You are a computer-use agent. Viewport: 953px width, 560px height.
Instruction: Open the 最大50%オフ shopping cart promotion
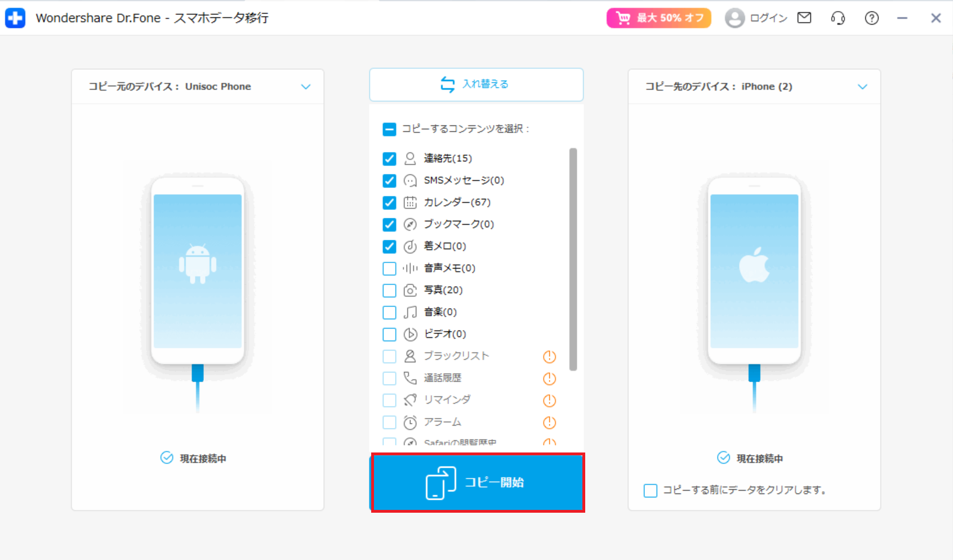click(x=658, y=18)
